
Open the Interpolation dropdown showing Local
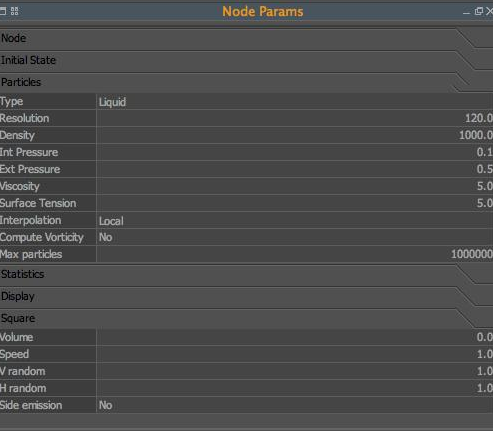click(x=295, y=220)
